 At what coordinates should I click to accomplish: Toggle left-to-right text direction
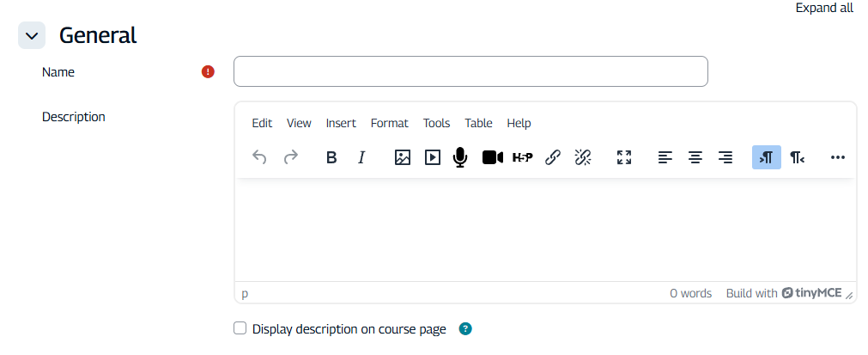[x=766, y=157]
